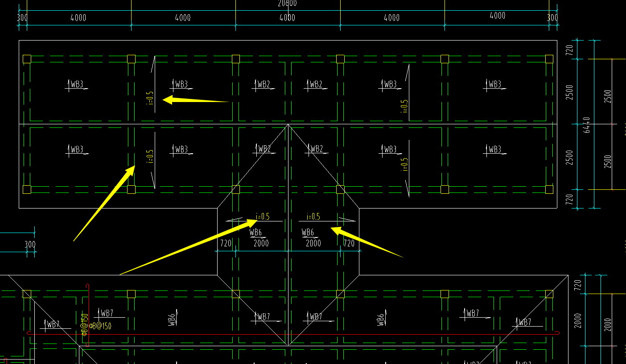
Task: Select the yellow i=0.5 slope label above left WB6
Action: (263, 217)
